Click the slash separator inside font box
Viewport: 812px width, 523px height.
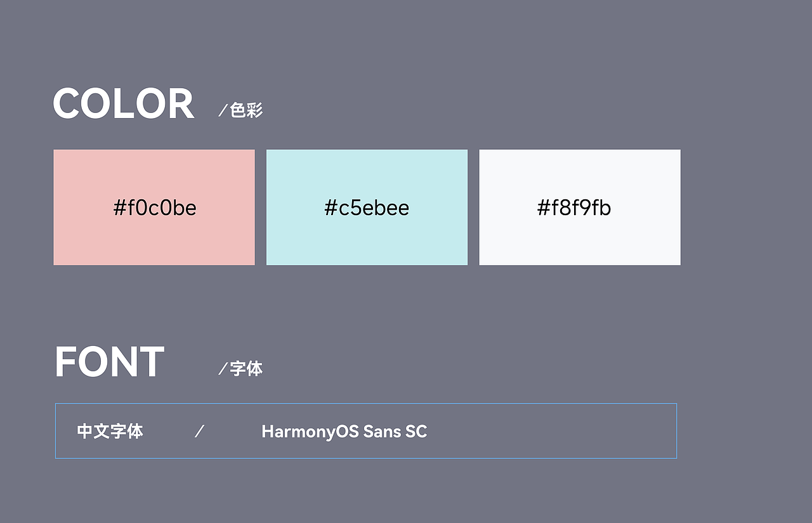pyautogui.click(x=199, y=432)
